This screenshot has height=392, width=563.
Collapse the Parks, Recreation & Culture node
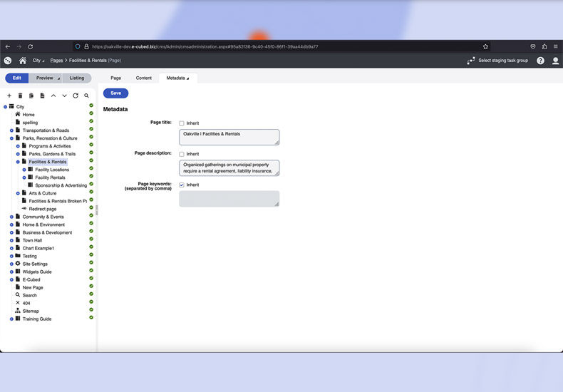click(11, 138)
